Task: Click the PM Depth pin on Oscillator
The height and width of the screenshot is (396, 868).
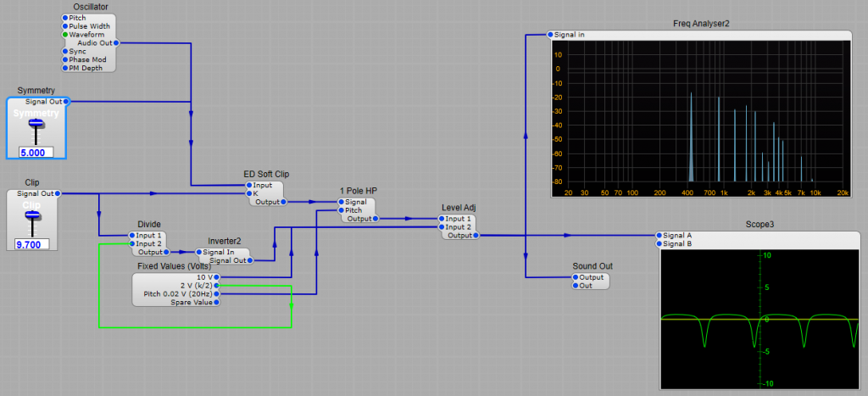Action: coord(65,68)
